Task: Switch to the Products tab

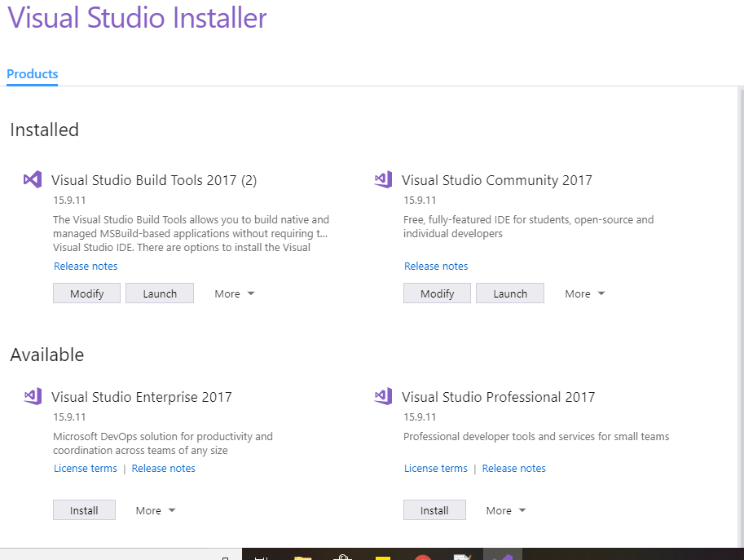Action: (33, 74)
